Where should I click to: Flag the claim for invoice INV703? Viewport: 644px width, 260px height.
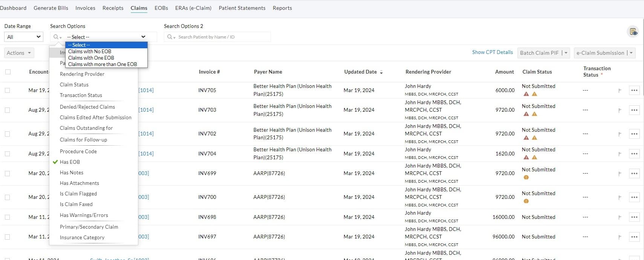[620, 110]
